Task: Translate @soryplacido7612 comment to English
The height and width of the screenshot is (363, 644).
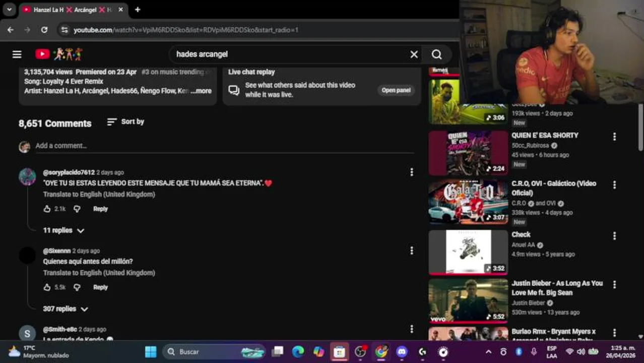Action: 99,194
